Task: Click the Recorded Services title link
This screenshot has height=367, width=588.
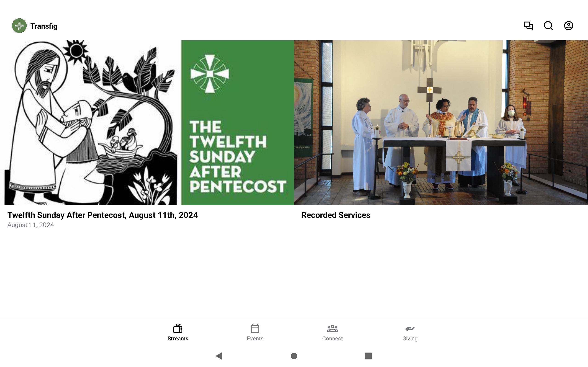Action: 336,215
